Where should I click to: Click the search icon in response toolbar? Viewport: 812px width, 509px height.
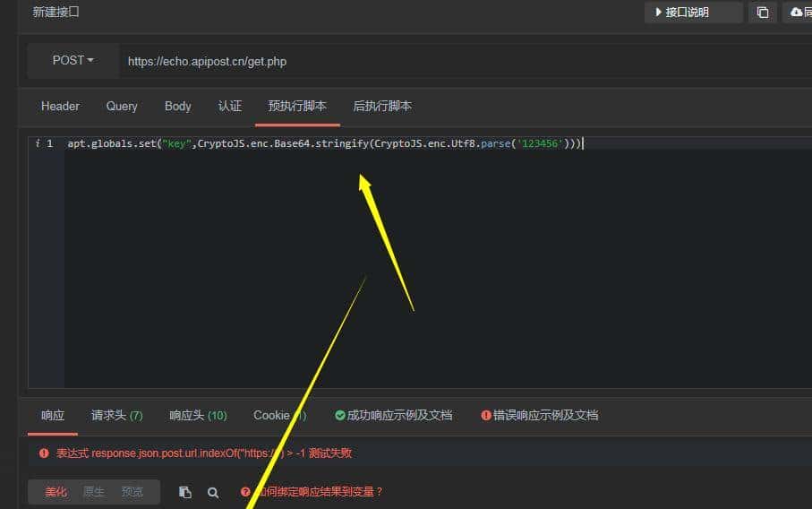pyautogui.click(x=213, y=492)
